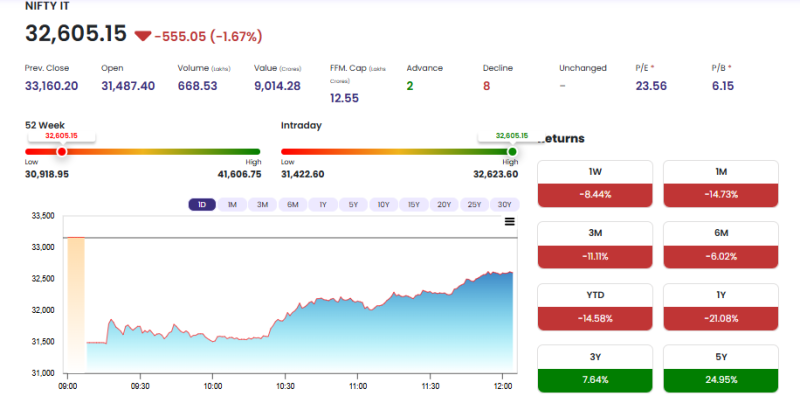The image size is (800, 410).
Task: Click the 52 Week tooltip 32,605.15
Action: [61, 136]
